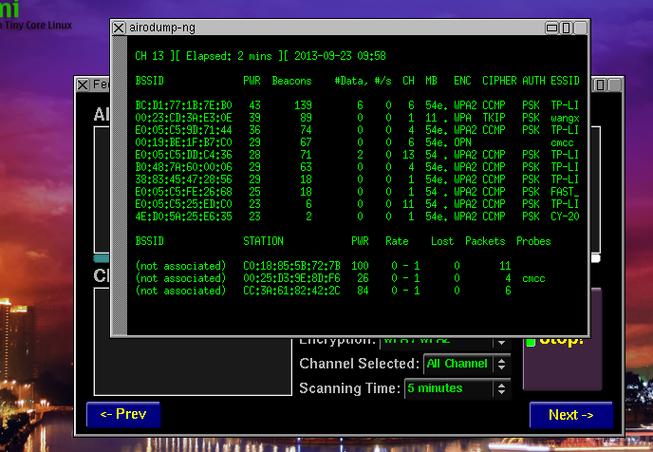Close the background Feeding Bottle window via X icon
Viewport: 653px width, 452px height.
[x=83, y=85]
